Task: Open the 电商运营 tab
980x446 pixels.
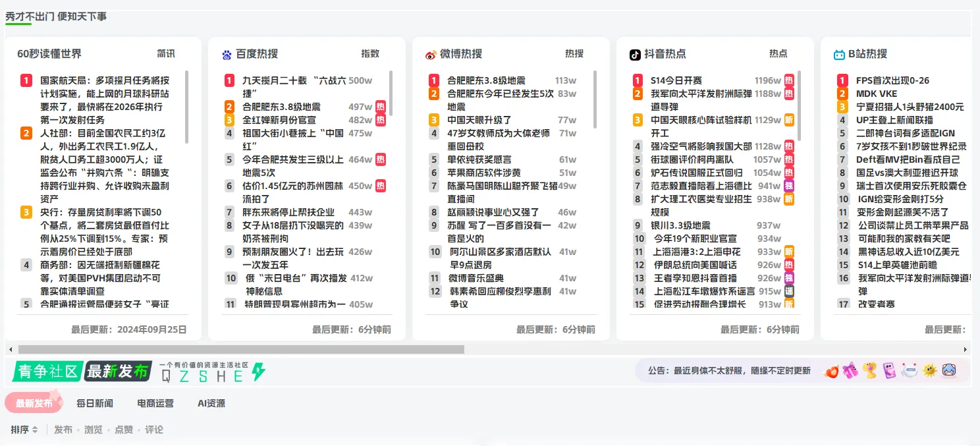Action: 155,403
